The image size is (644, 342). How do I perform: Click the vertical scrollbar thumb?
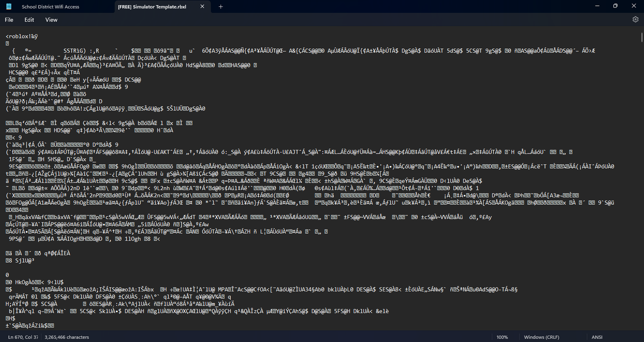(641, 38)
